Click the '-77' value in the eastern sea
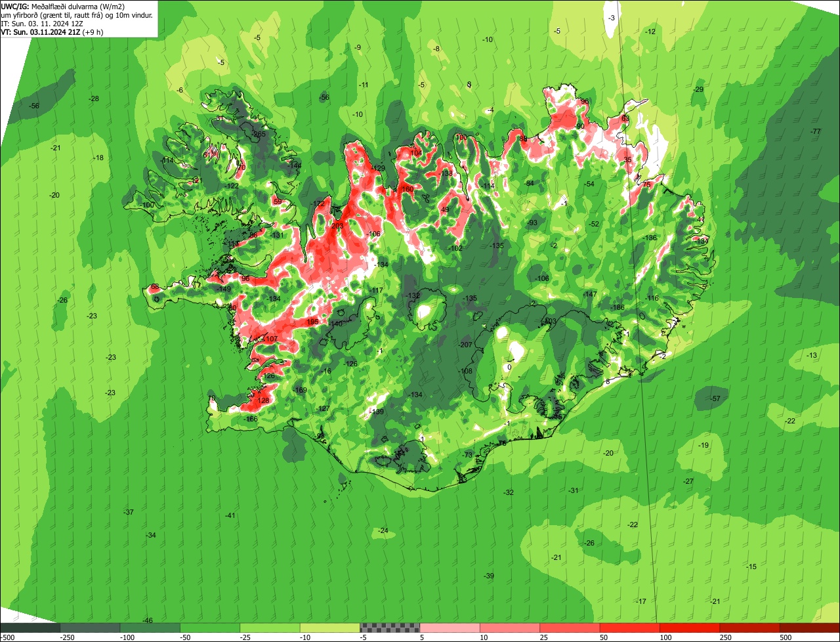 point(816,132)
